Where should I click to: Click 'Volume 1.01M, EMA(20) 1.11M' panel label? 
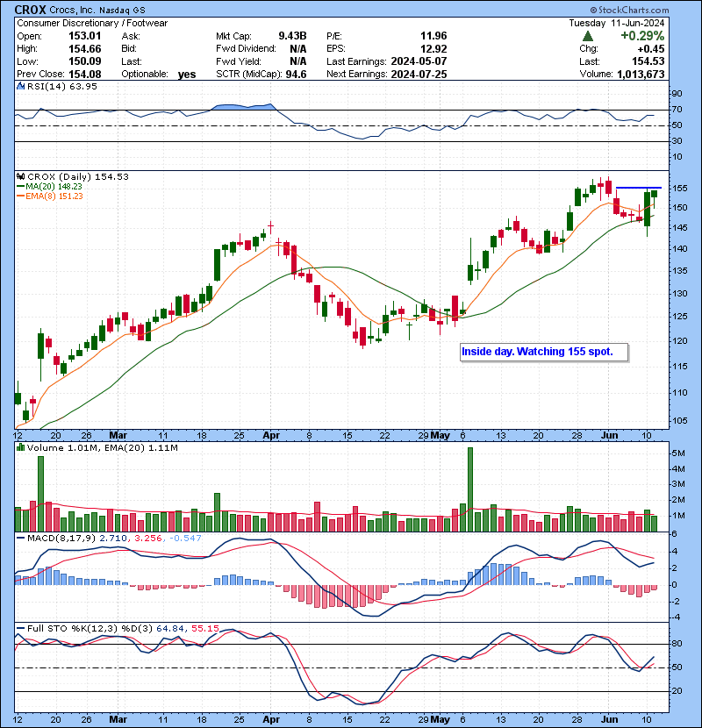(103, 447)
